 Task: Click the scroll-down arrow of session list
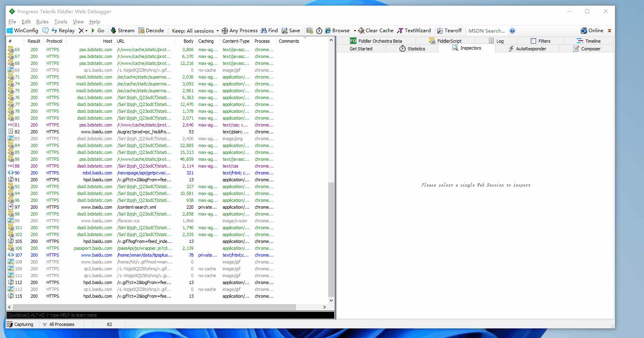point(331,300)
